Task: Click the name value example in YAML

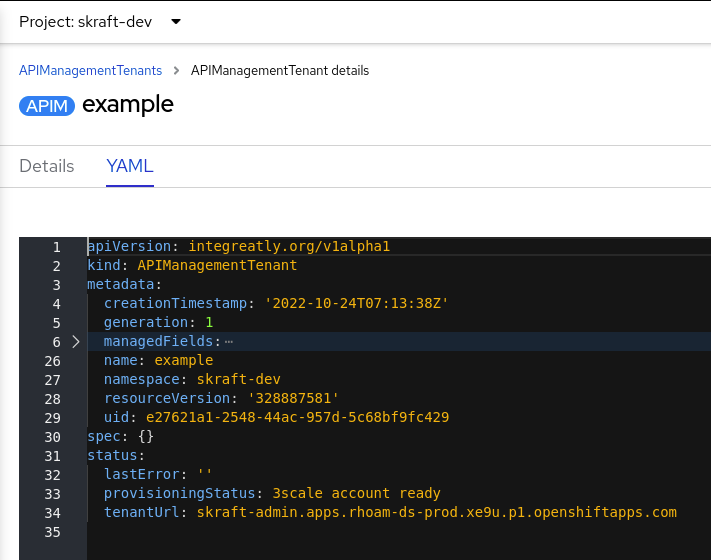Action: (184, 360)
